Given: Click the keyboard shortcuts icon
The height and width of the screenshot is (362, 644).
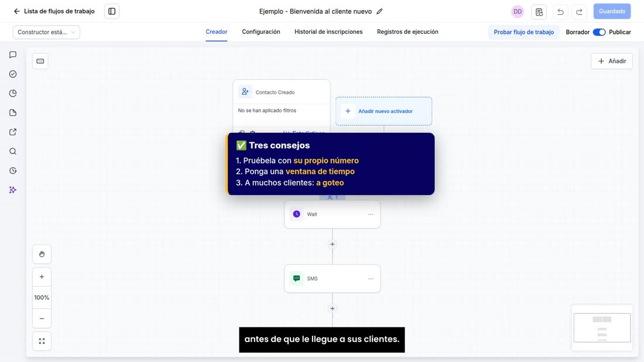Looking at the screenshot, I should coord(40,62).
